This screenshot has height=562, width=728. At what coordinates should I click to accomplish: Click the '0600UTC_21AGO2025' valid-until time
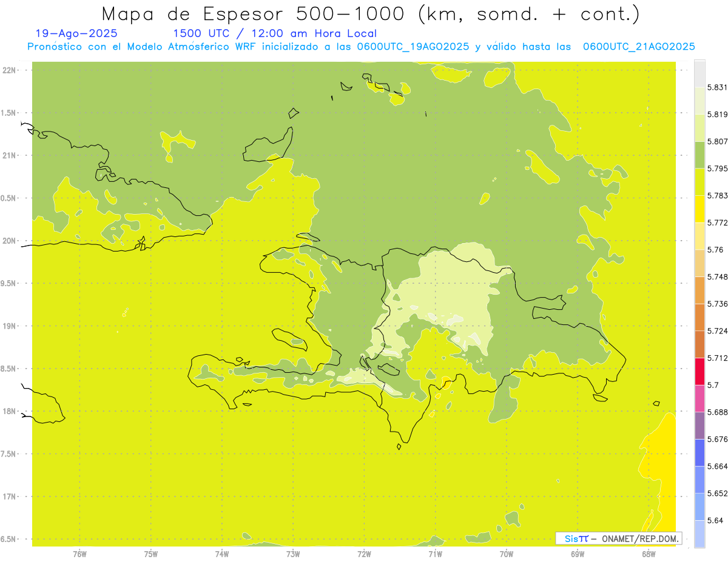pos(639,47)
